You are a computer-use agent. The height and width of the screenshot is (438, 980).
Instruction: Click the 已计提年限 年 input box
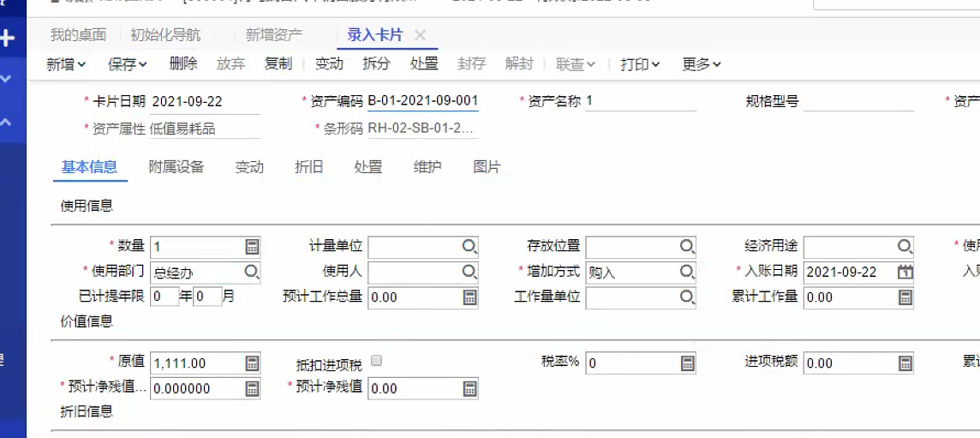(x=164, y=297)
